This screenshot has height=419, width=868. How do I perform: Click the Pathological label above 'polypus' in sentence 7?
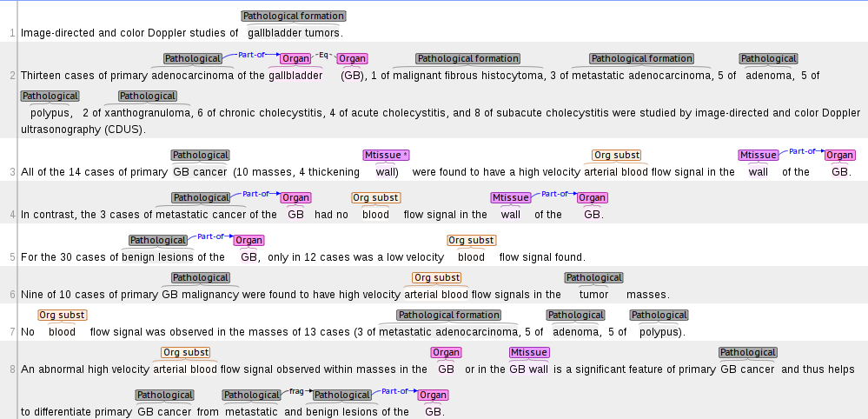point(659,316)
